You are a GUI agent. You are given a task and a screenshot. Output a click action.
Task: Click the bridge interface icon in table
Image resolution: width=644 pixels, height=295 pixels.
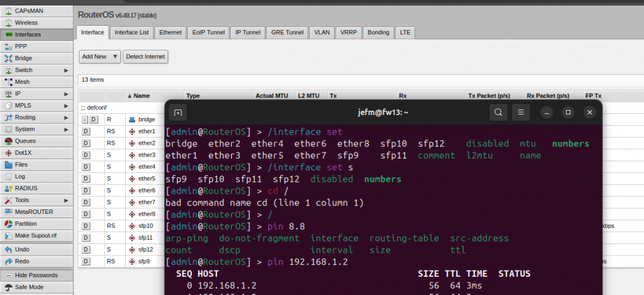pos(132,120)
